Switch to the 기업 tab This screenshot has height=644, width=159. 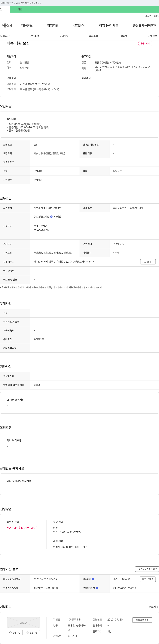[20, 9]
